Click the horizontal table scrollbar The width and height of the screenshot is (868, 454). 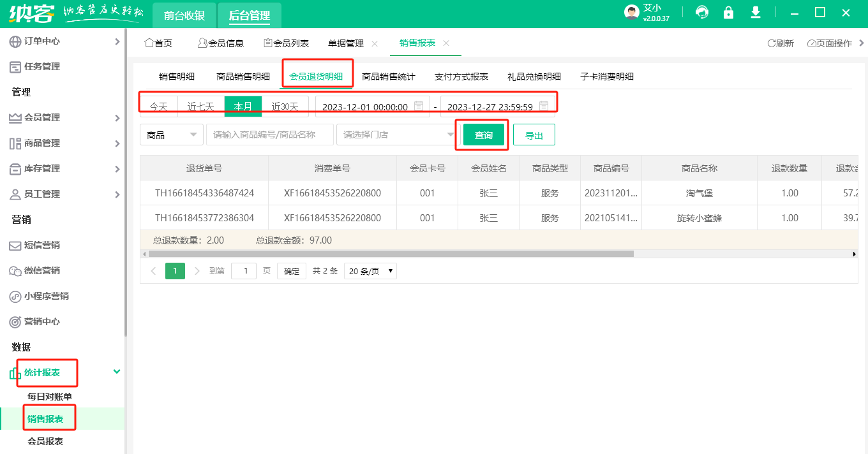tap(391, 254)
